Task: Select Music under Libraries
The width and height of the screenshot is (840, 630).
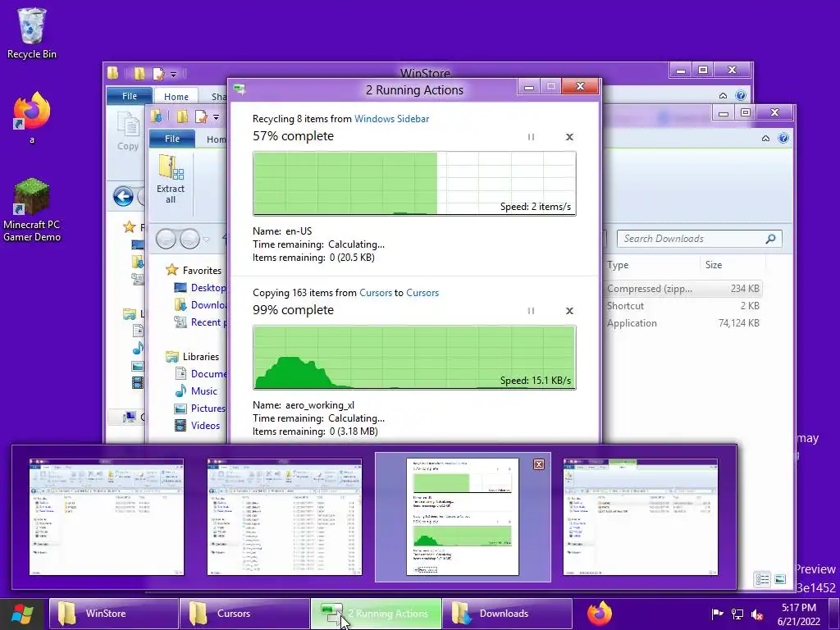Action: tap(204, 391)
